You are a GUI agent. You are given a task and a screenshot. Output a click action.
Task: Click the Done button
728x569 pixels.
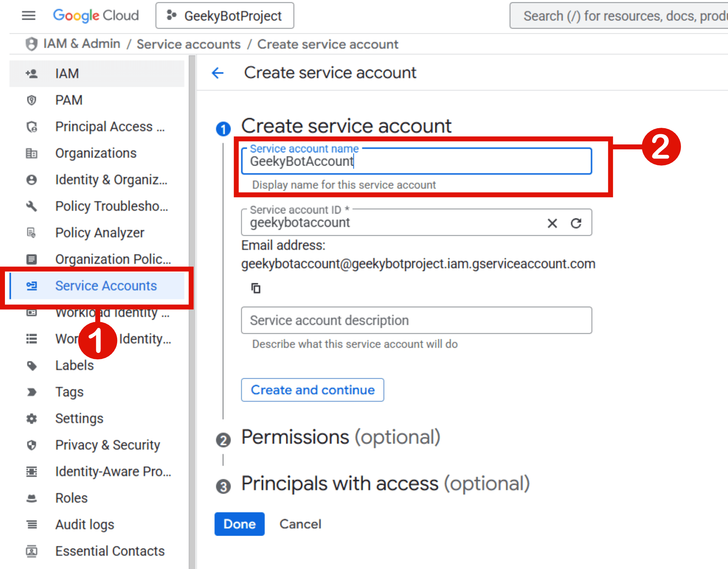239,524
